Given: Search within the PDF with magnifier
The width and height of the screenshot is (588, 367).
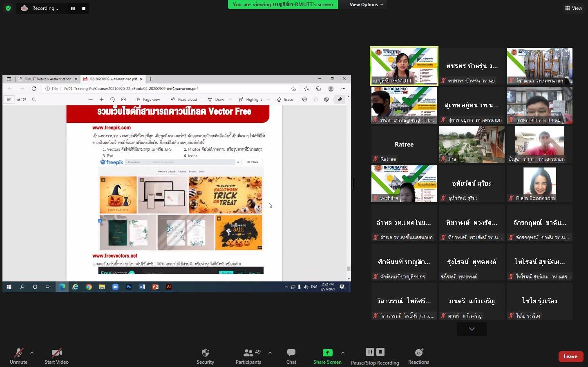Looking at the screenshot, I should tap(34, 100).
